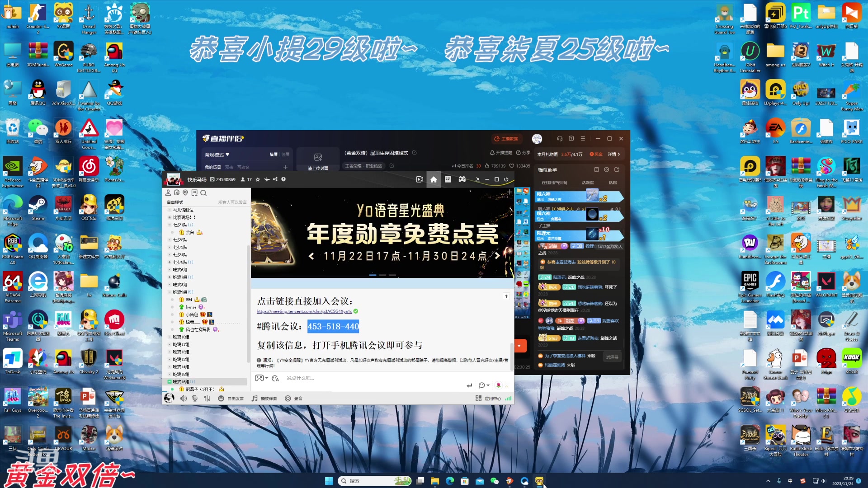Open the search icon above the channel list

pos(203,193)
